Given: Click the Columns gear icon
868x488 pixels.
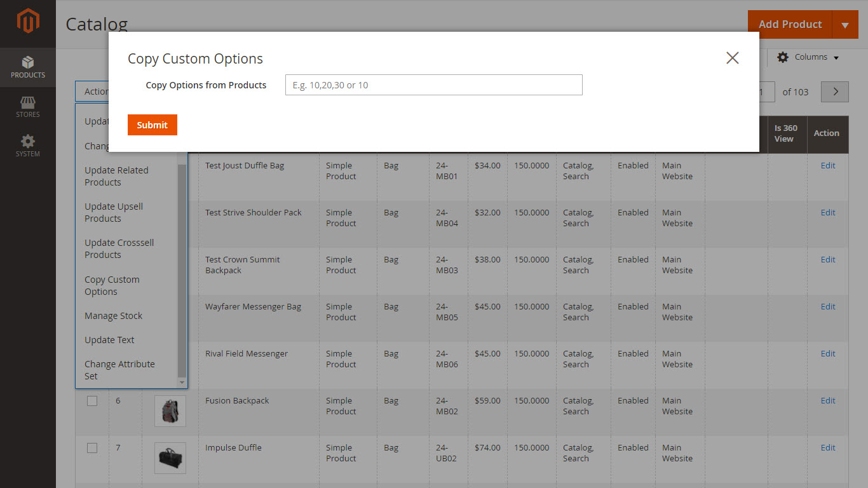Looking at the screenshot, I should [x=783, y=57].
